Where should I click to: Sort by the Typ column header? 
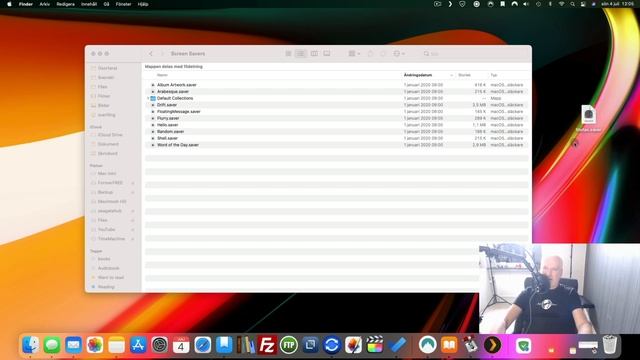pos(494,75)
